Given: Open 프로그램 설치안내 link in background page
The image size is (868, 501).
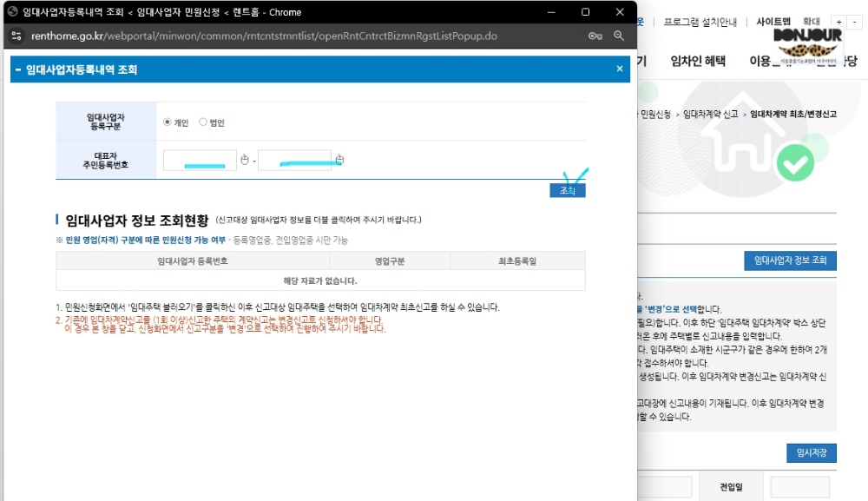Looking at the screenshot, I should click(700, 23).
